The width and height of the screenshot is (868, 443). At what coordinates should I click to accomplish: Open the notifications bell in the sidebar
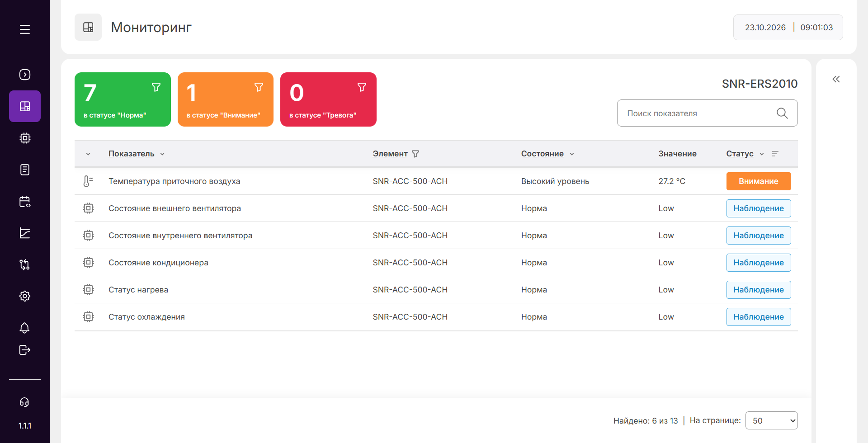click(x=25, y=328)
